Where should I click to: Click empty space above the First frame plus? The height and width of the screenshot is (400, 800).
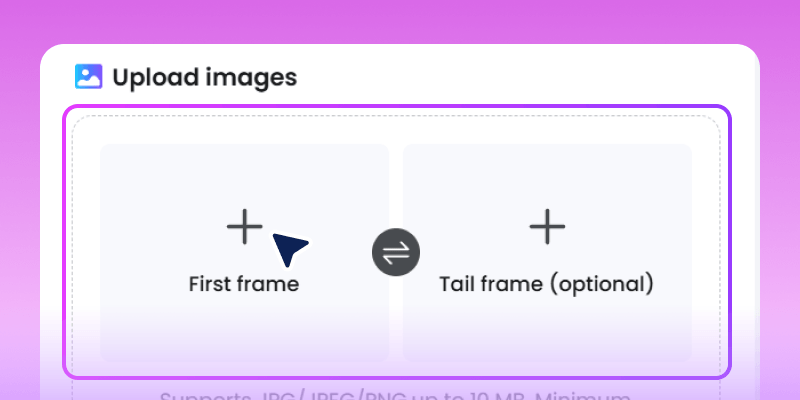(x=244, y=175)
